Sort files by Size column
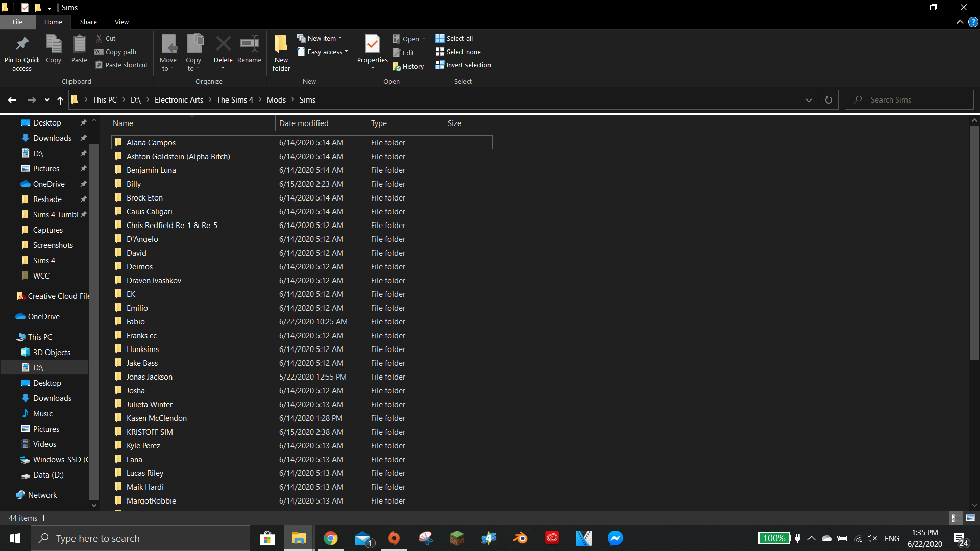Screen dimensions: 980x551 [x=469, y=123]
